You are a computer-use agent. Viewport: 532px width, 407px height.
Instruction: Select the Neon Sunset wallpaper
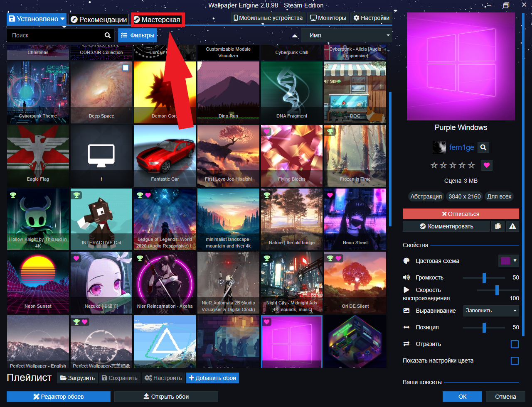38,283
